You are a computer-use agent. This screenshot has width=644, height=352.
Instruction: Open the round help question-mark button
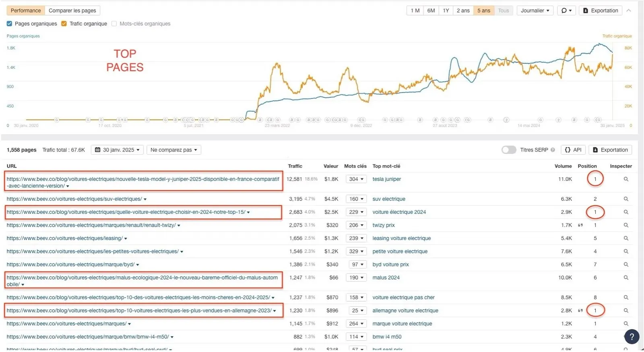(632, 337)
